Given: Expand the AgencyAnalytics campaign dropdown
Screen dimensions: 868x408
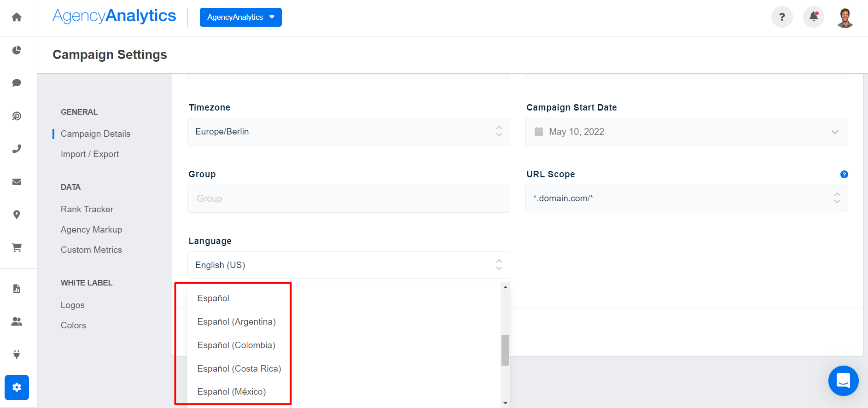Looking at the screenshot, I should coord(240,17).
